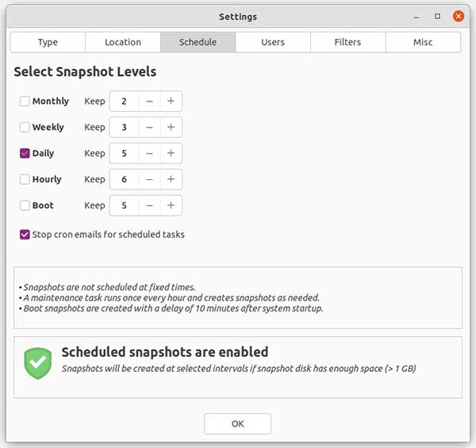Screen dimensions: 476x448
Task: Minimize the Settings window
Action: [416, 16]
